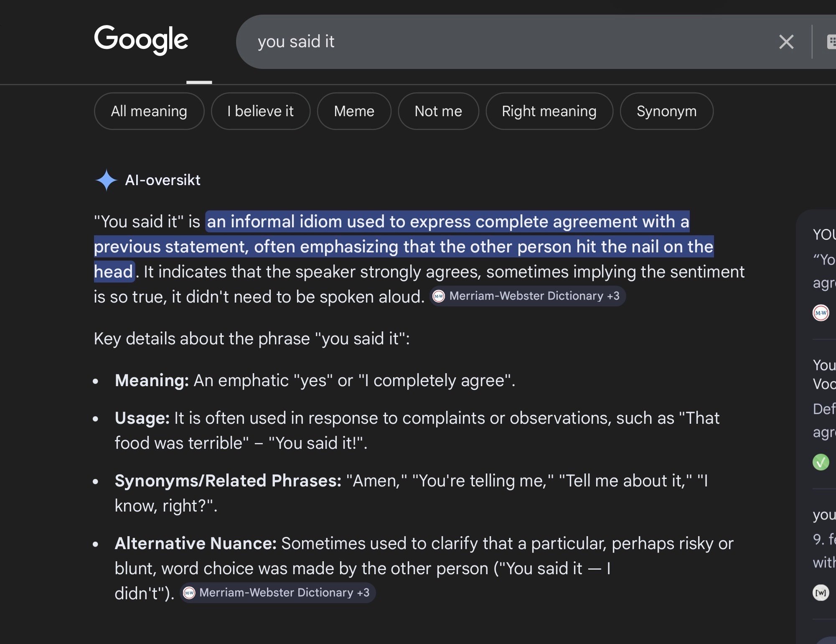Click the M-W logo in side panel

[x=821, y=313]
